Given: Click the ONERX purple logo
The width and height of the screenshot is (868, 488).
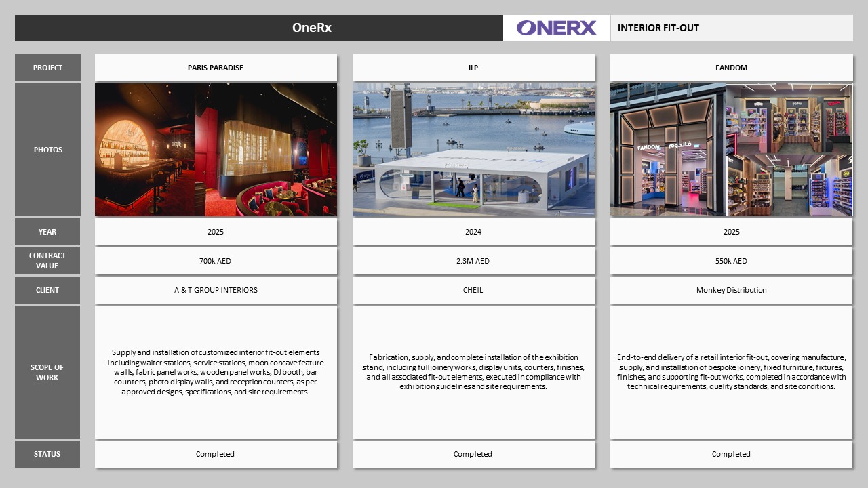Looking at the screenshot, I should pos(556,28).
